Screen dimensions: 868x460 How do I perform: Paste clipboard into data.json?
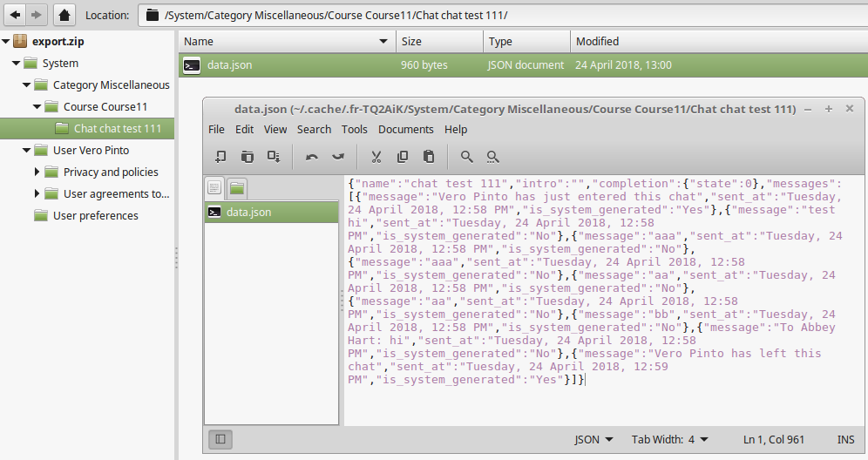tap(429, 157)
